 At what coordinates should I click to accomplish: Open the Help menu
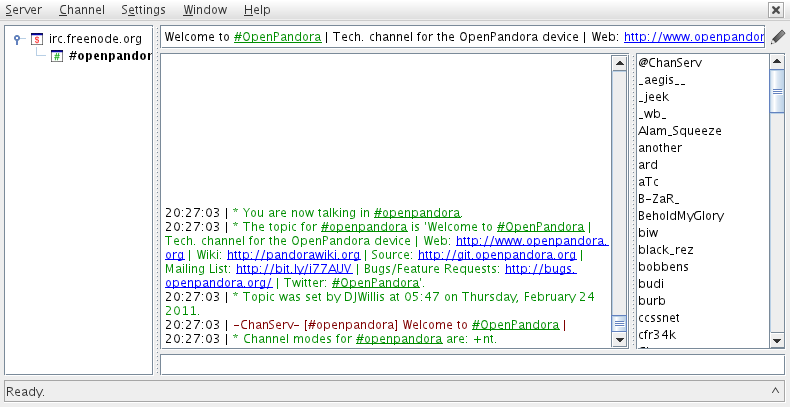point(257,10)
